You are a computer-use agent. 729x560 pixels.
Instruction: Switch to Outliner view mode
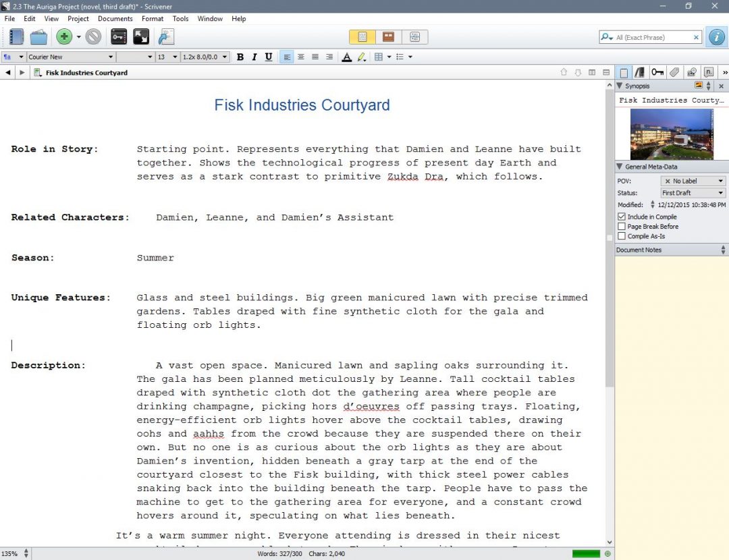pos(414,37)
